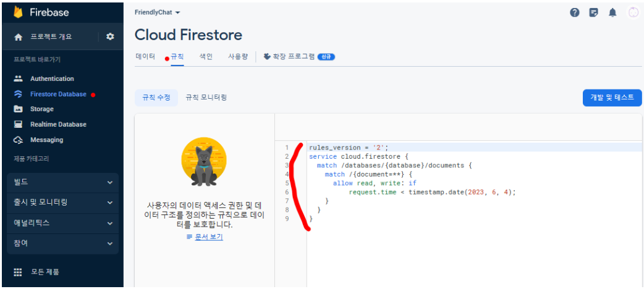Select the 규칙 tab
This screenshot has height=289, width=644.
(177, 57)
